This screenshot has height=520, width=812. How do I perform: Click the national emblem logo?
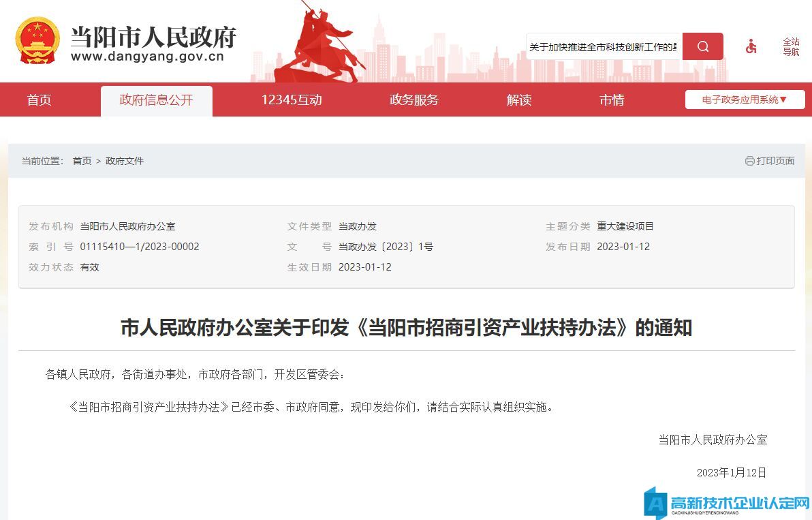pos(37,41)
